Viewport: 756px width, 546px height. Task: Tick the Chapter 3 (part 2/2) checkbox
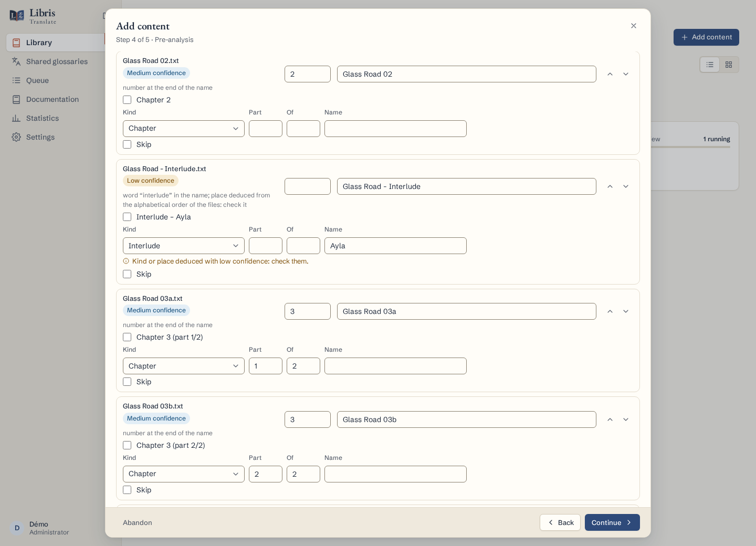coord(127,445)
